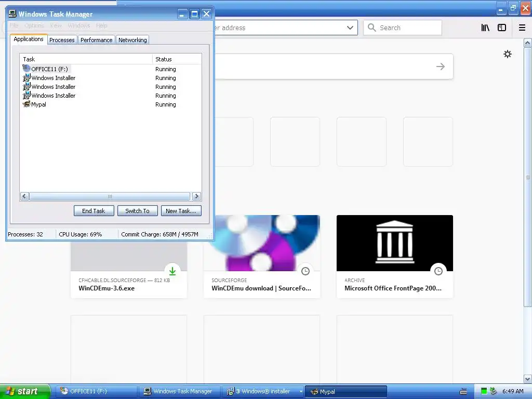Click the empty top site tile under the gear
Viewport: 532px width, 399px height.
428,142
